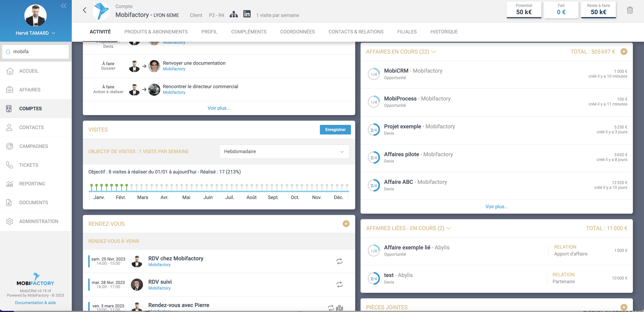Click the organization hierarchy icon
644x312 pixels.
click(x=234, y=15)
